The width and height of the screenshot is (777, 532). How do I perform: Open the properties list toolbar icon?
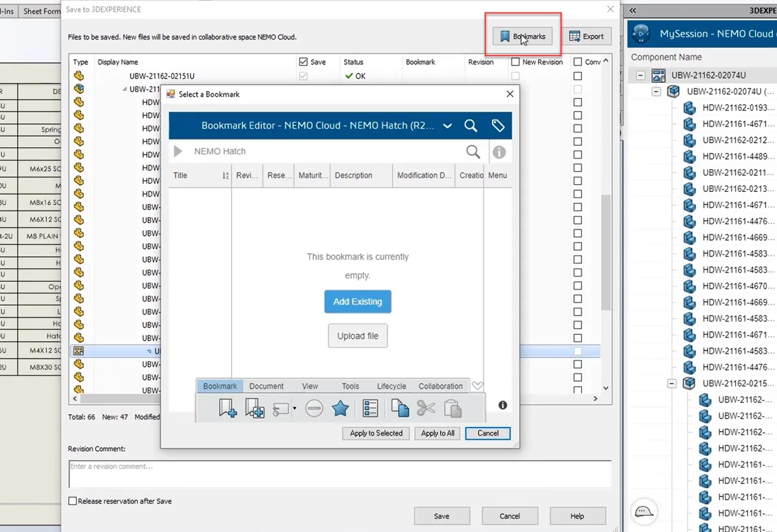point(370,408)
